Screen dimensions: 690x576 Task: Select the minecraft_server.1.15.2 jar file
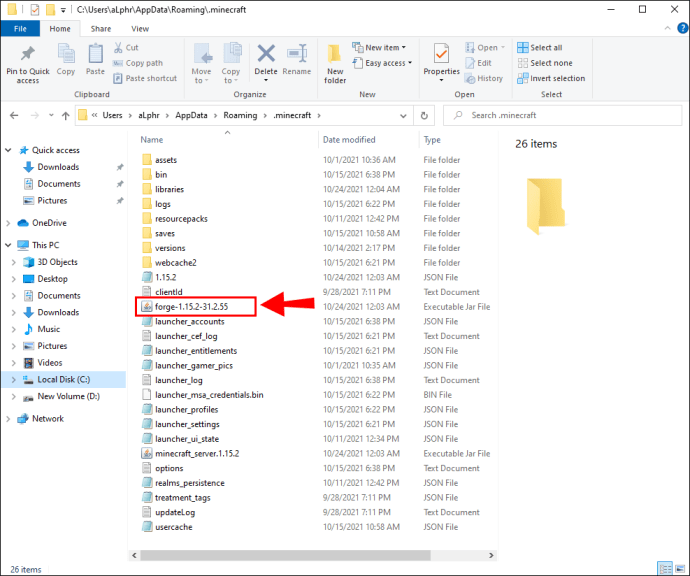click(x=197, y=454)
